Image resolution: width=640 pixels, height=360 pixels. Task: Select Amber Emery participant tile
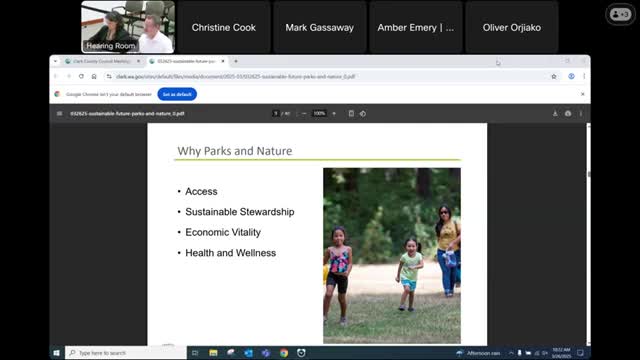point(416,27)
